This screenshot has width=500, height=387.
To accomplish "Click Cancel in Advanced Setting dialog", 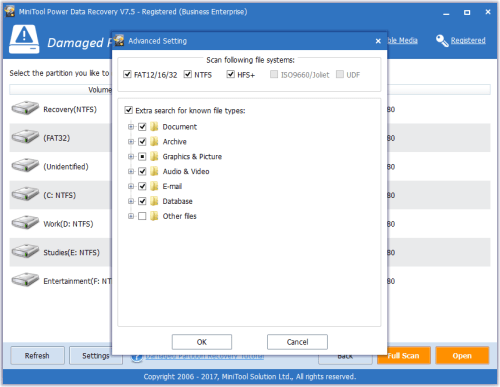I will pyautogui.click(x=297, y=342).
